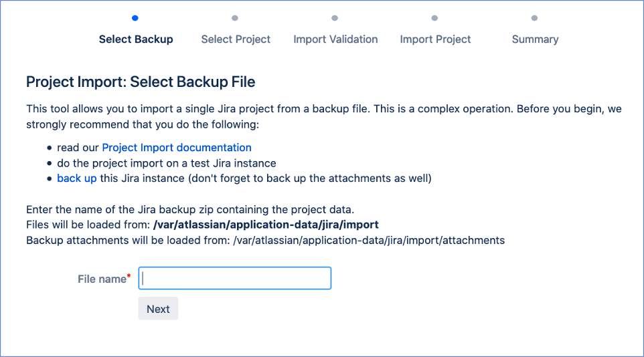Click the gray dot above Import Project

pos(434,18)
